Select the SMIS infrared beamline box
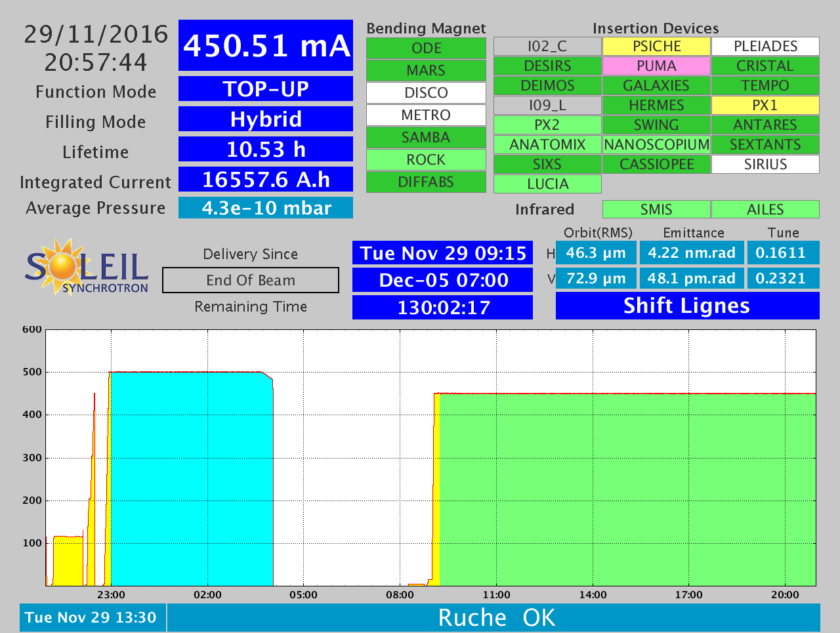840x633 pixels. [x=656, y=209]
